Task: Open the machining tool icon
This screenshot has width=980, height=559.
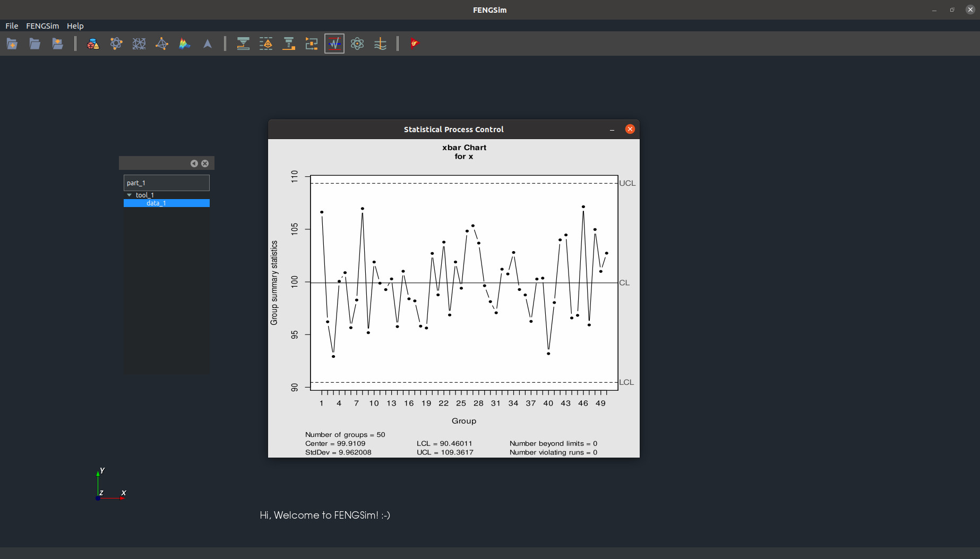Action: click(289, 44)
